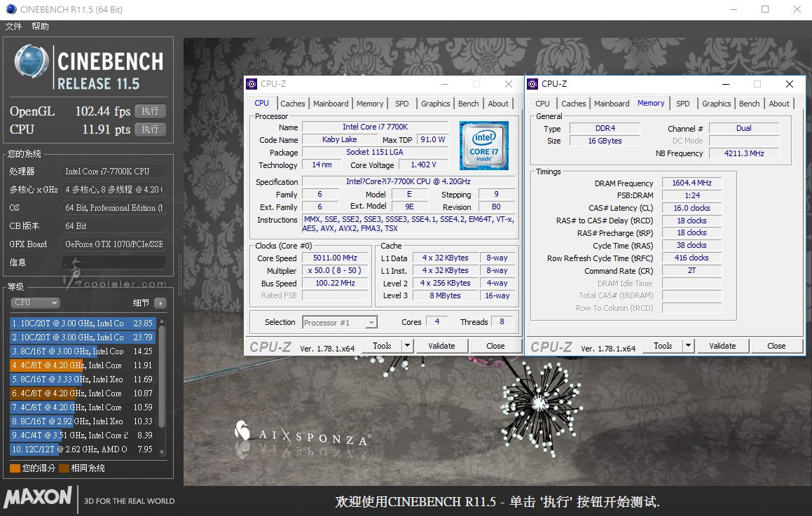
Task: Click the CPU-Z icon in right CPU-Z title bar
Action: pyautogui.click(x=532, y=84)
